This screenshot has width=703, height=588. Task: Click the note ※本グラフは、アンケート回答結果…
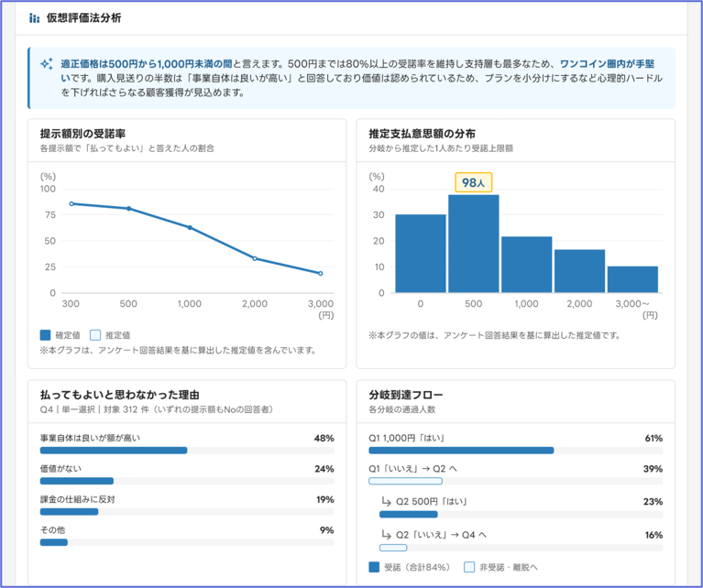click(178, 350)
